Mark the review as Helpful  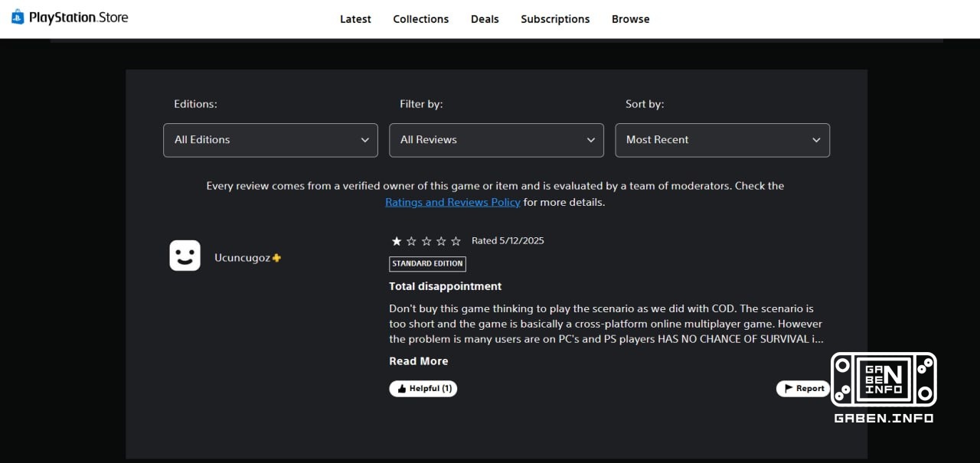point(423,389)
